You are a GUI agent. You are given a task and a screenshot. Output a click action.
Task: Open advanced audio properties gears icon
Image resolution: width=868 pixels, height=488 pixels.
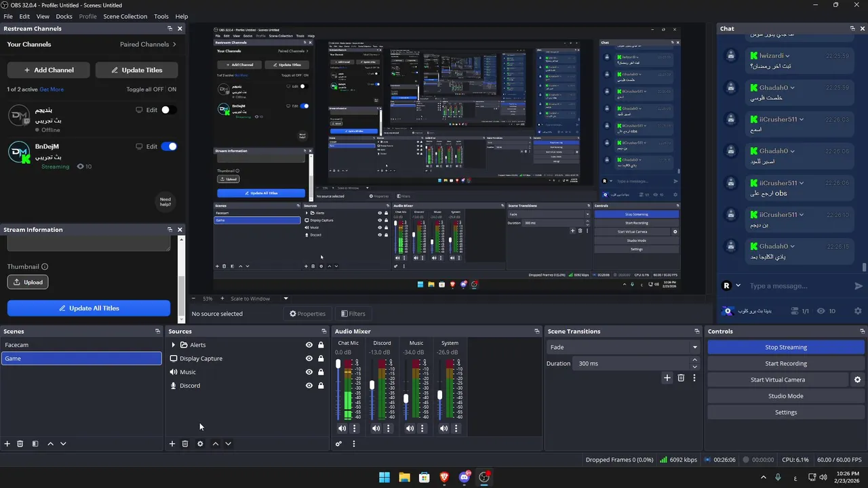(x=338, y=444)
